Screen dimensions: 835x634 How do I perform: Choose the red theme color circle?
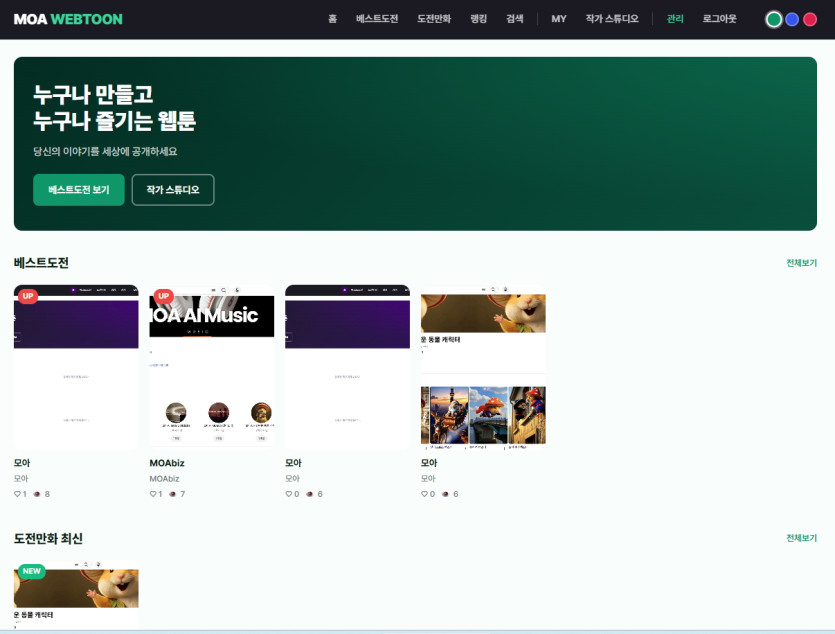click(x=810, y=19)
